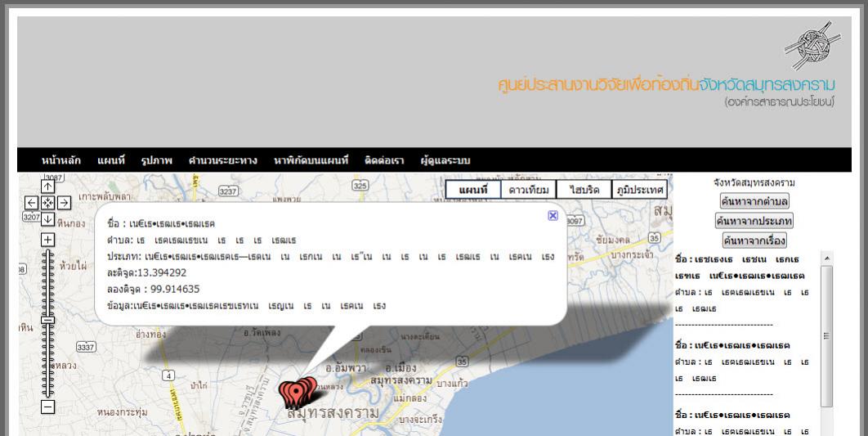The height and width of the screenshot is (436, 868).
Task: Click latitude value 13.394292 in popup
Action: 162,272
